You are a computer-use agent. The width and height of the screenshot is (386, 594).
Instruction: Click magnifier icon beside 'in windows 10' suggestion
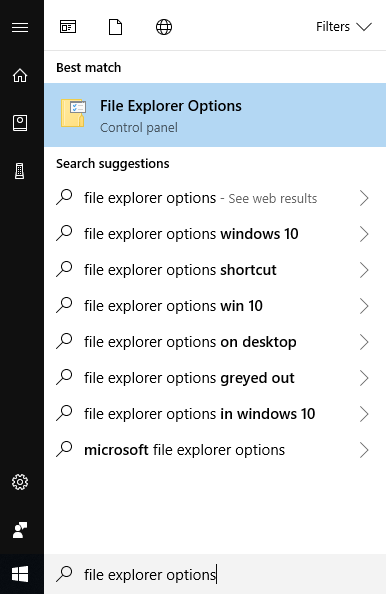(x=64, y=413)
